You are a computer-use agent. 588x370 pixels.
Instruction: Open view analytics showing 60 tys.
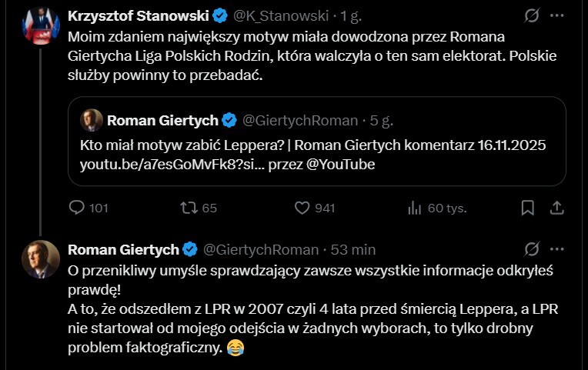pos(415,208)
